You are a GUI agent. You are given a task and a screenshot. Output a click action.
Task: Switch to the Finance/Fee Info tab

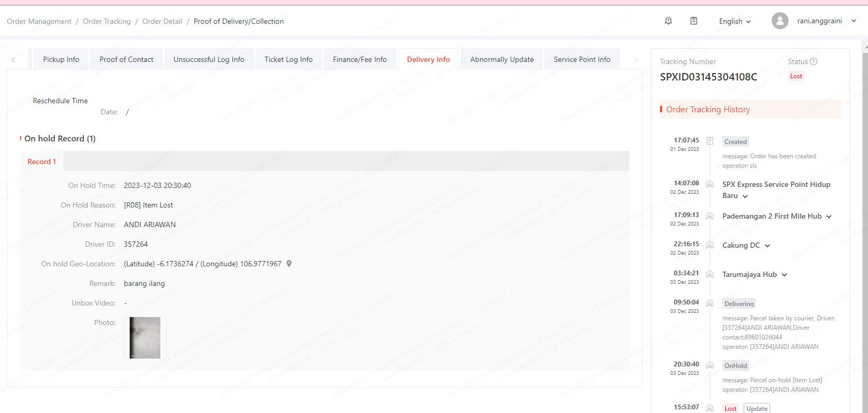pyautogui.click(x=360, y=59)
